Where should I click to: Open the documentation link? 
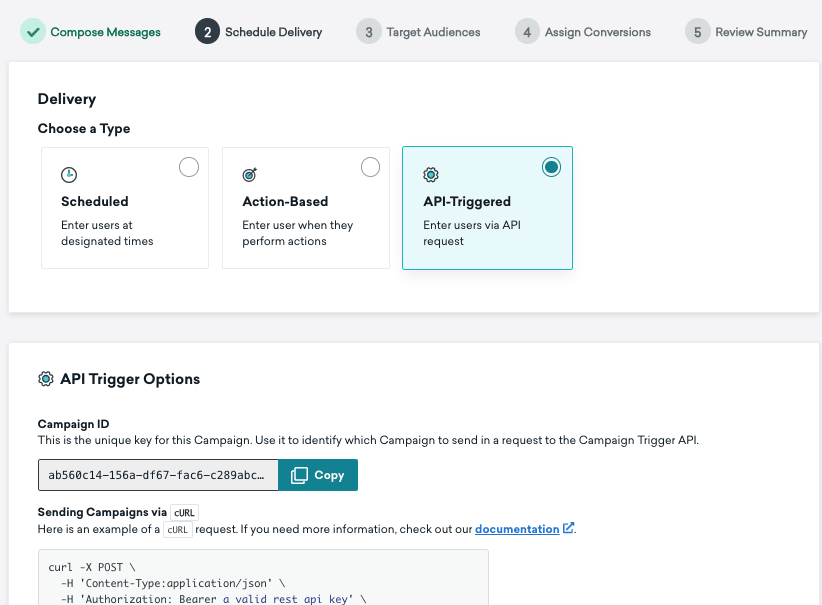click(517, 528)
